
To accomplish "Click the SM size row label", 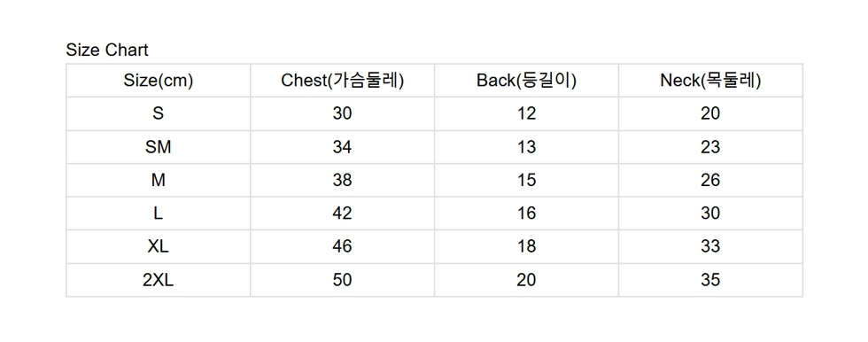I will tap(158, 147).
